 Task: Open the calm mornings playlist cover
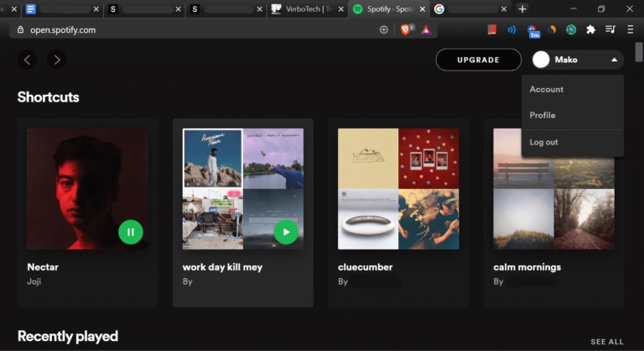coord(554,189)
